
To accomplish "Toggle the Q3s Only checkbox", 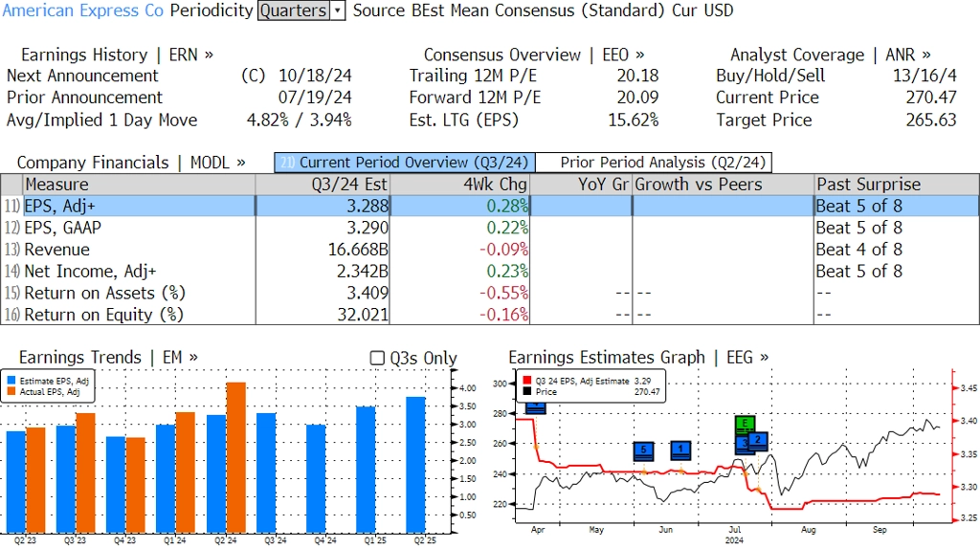I will point(377,358).
